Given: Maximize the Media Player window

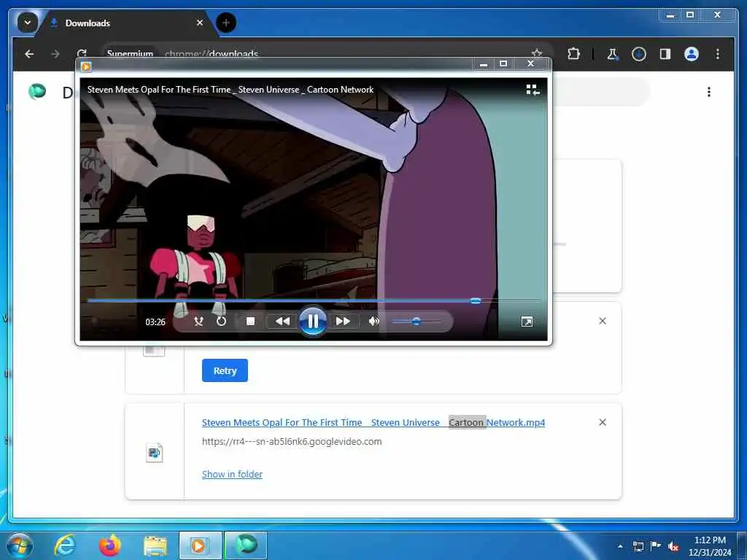Looking at the screenshot, I should [x=503, y=64].
